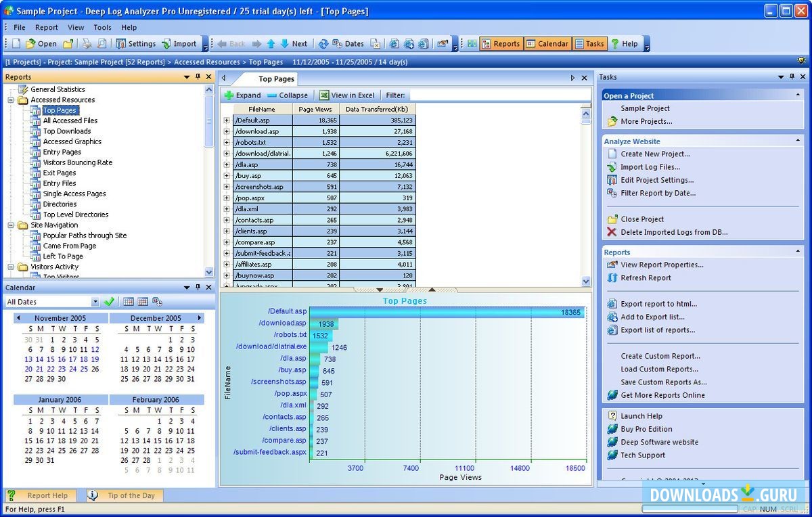
Task: Click the green checkmark apply date icon
Action: coord(109,302)
